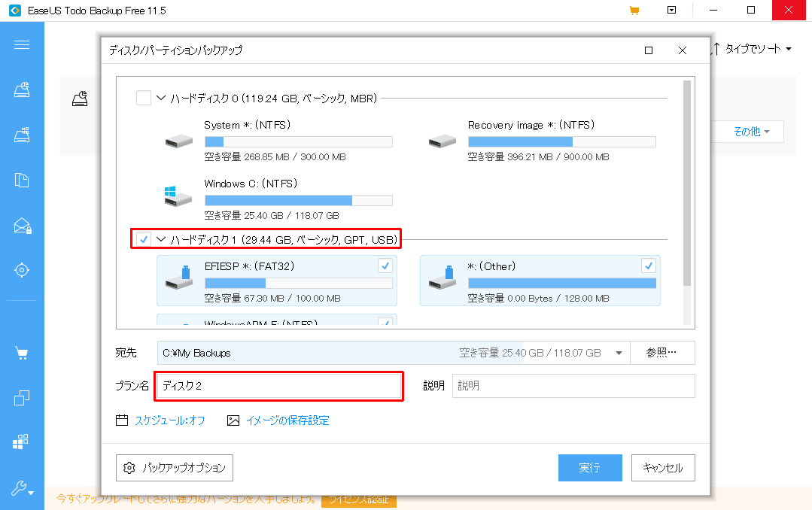This screenshot has width=812, height=510.
Task: Click the System partition drive icon
Action: pyautogui.click(x=179, y=141)
